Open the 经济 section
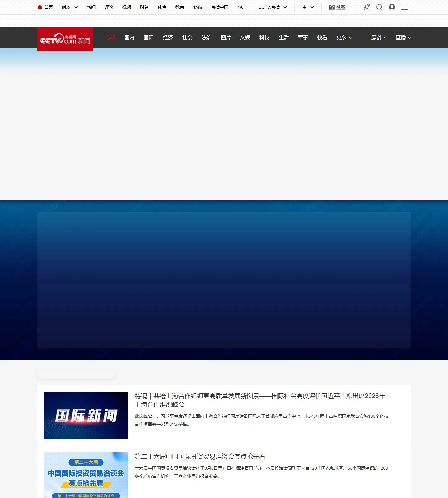 (x=168, y=38)
